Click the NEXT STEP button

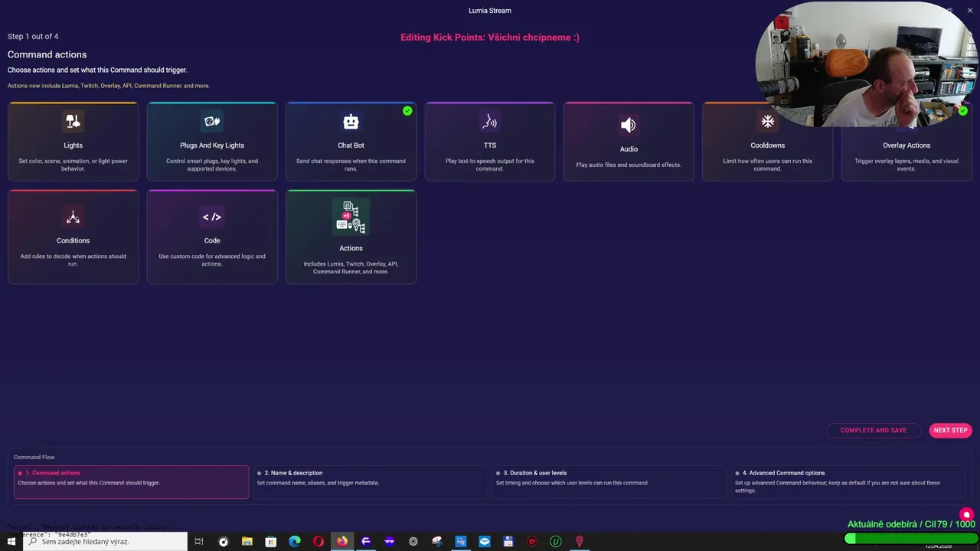(x=950, y=430)
